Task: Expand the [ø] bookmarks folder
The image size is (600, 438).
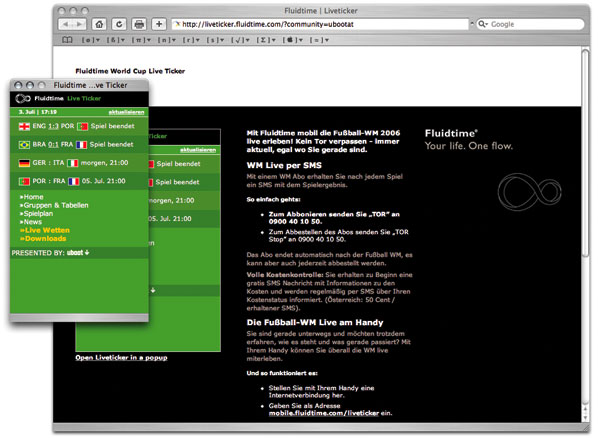Action: [x=91, y=40]
